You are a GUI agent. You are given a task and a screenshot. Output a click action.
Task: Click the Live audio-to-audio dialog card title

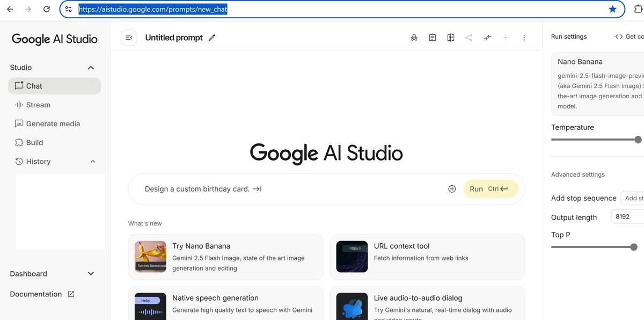[x=418, y=298]
